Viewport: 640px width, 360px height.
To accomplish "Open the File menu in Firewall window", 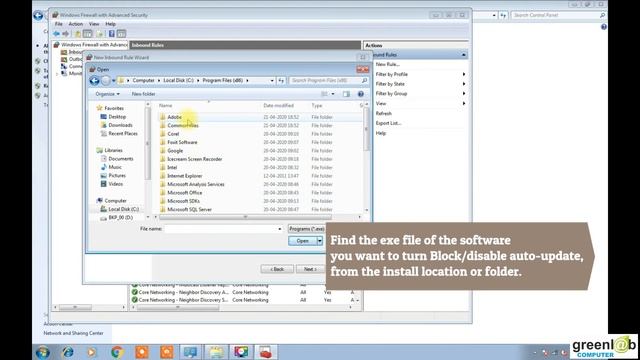I will point(59,24).
